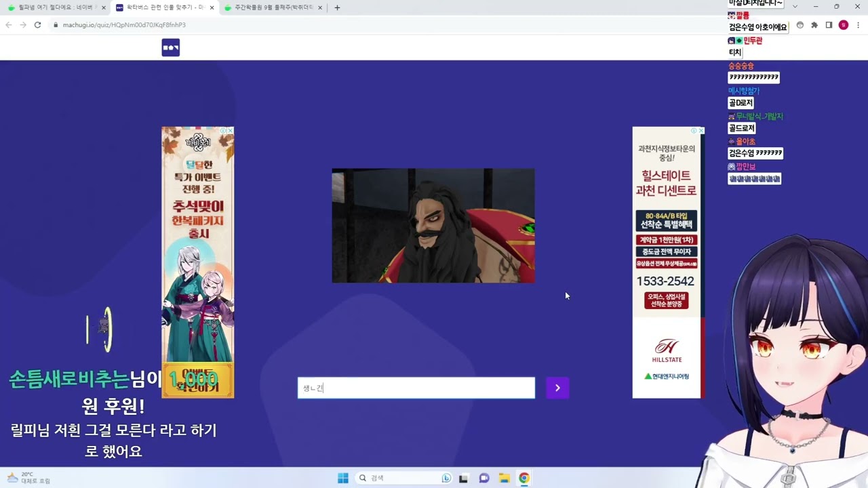Open the Chrome profile avatar
The width and height of the screenshot is (868, 488).
click(844, 25)
